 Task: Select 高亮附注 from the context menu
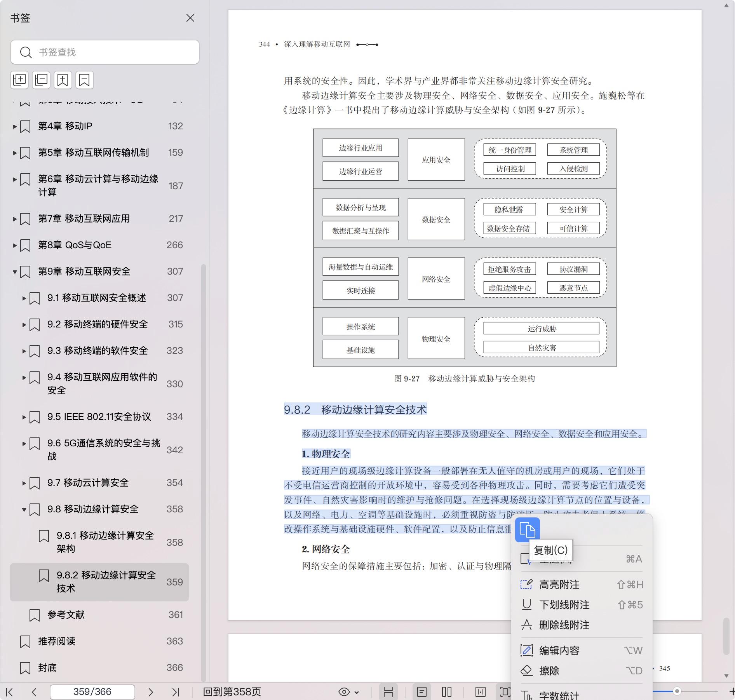(559, 585)
